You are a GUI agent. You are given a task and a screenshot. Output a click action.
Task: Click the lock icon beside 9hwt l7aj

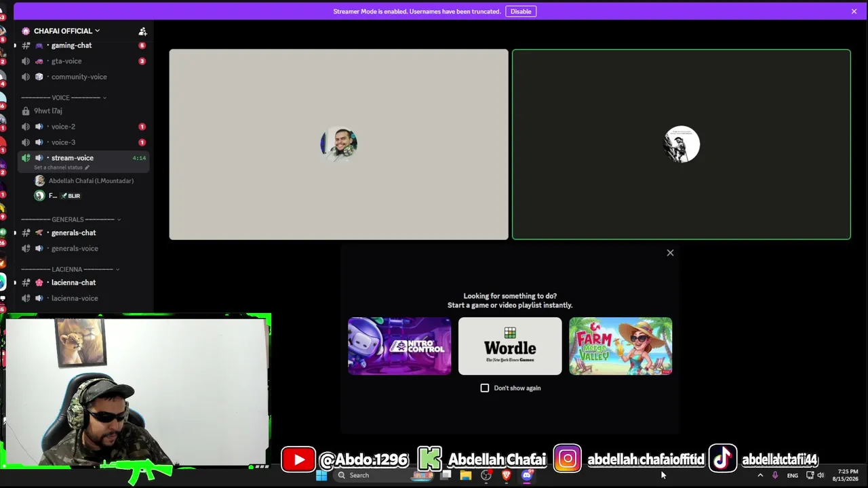pos(26,110)
